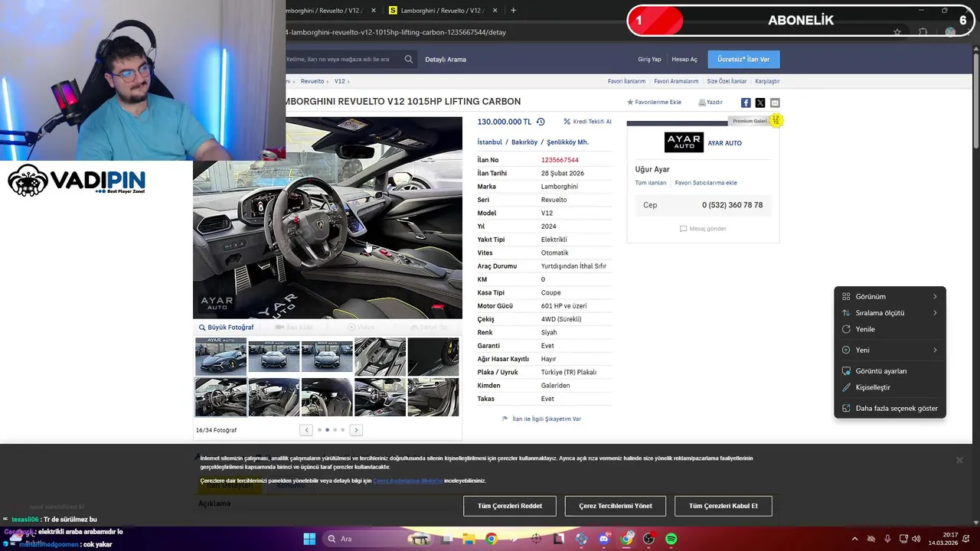Viewport: 980px width, 551px height.
Task: Expand Sıralama ölçütü submenu
Action: tap(890, 313)
